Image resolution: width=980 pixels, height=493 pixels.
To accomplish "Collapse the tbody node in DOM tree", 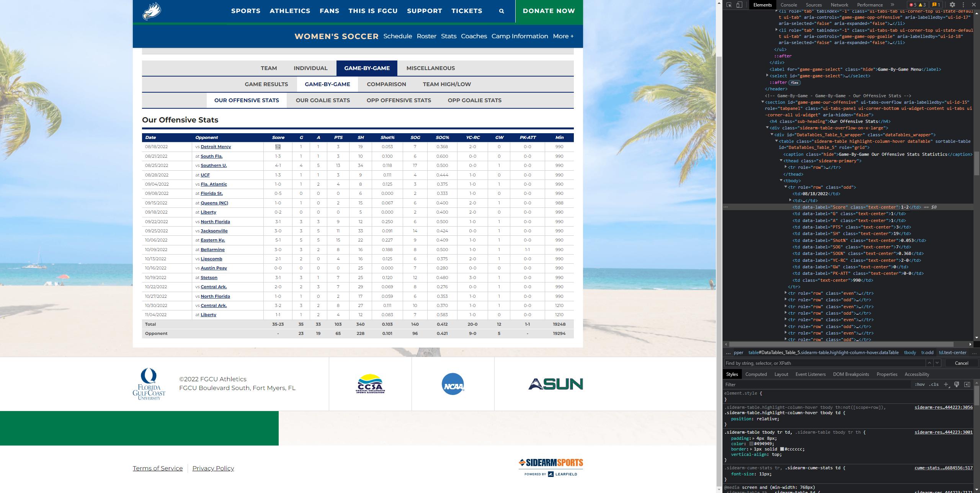I will click(x=781, y=180).
